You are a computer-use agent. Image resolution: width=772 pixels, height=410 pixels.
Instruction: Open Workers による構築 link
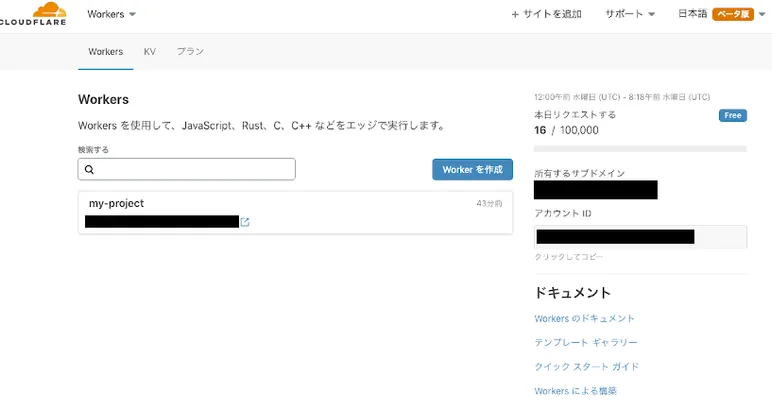click(576, 391)
